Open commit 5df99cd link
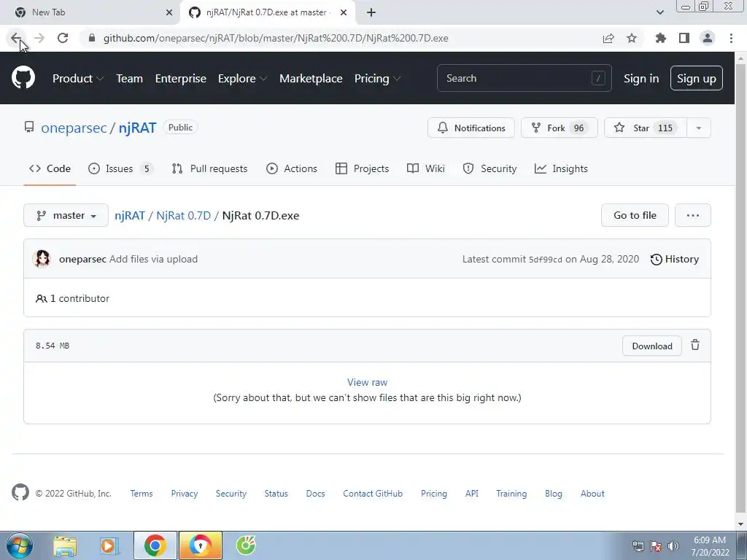Viewport: 747px width, 560px height. [546, 260]
